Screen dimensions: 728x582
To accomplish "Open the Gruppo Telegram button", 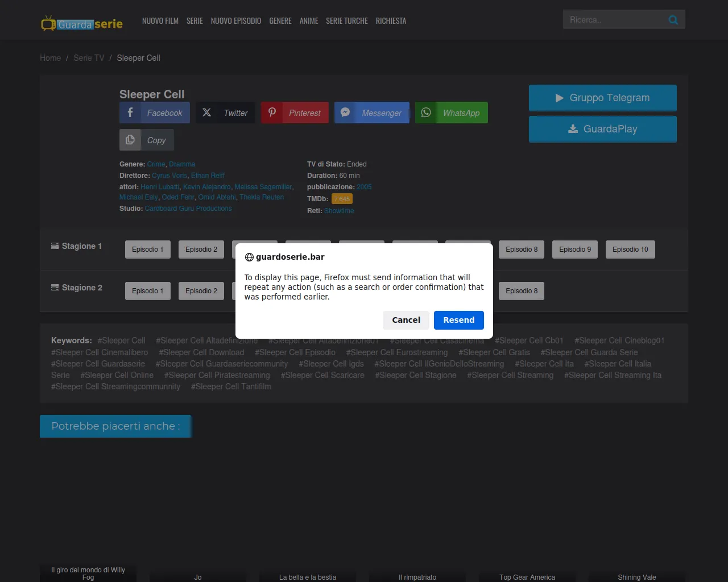I will pyautogui.click(x=603, y=98).
